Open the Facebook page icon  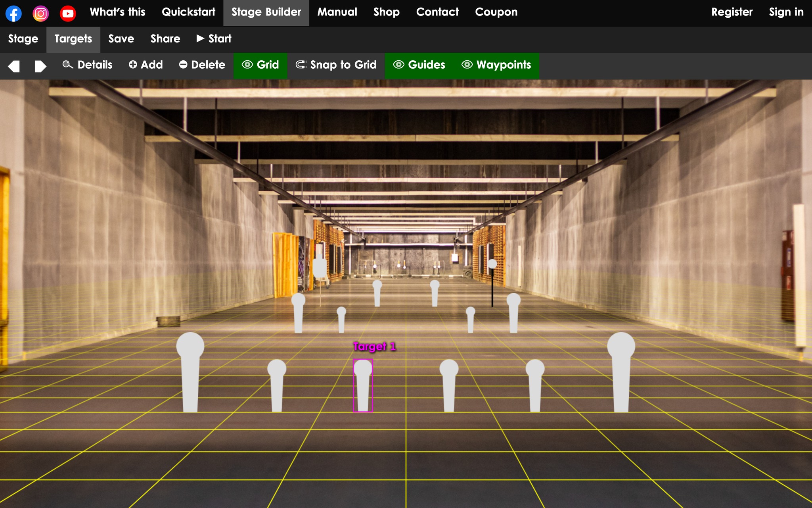coord(13,13)
